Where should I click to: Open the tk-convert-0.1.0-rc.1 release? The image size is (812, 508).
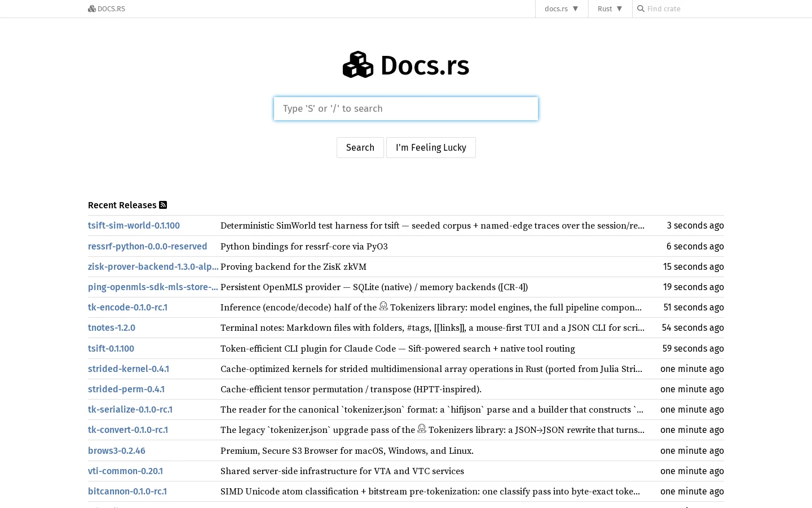[x=128, y=430]
